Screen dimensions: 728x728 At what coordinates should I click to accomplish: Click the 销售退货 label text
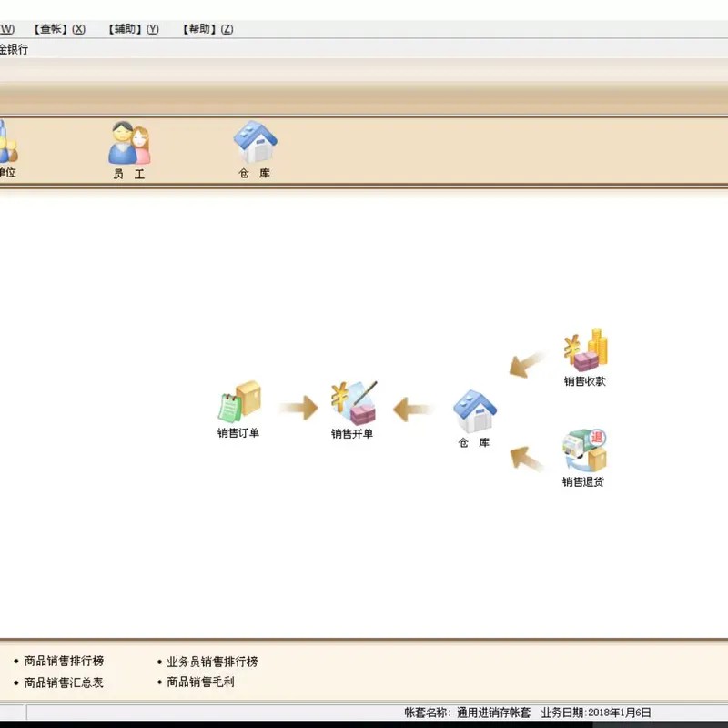click(582, 482)
